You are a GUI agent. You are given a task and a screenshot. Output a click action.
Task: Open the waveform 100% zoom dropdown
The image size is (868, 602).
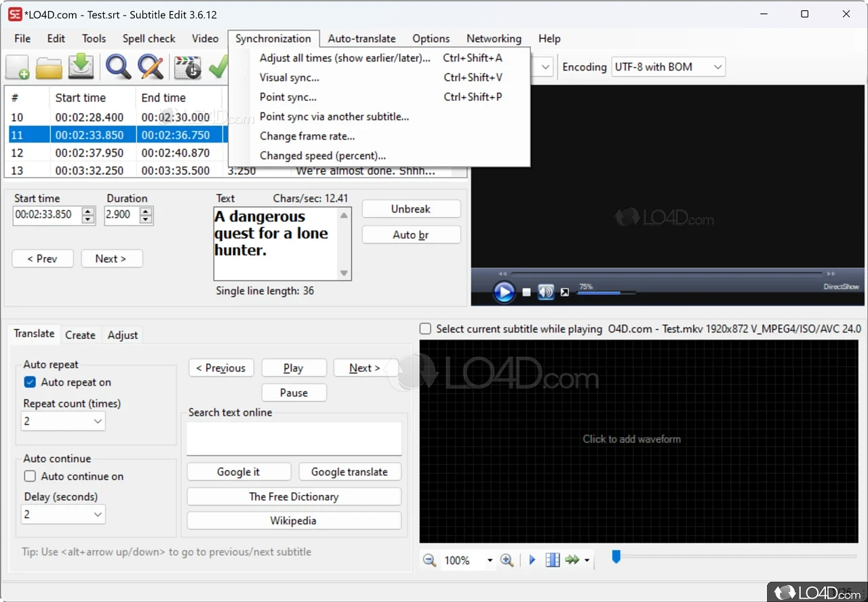[489, 561]
